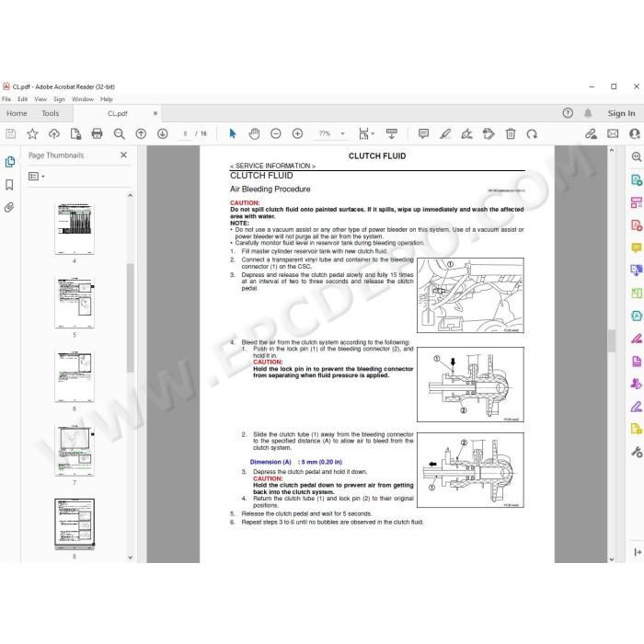Go to previous page arrow
644x644 pixels.
pos(141,134)
